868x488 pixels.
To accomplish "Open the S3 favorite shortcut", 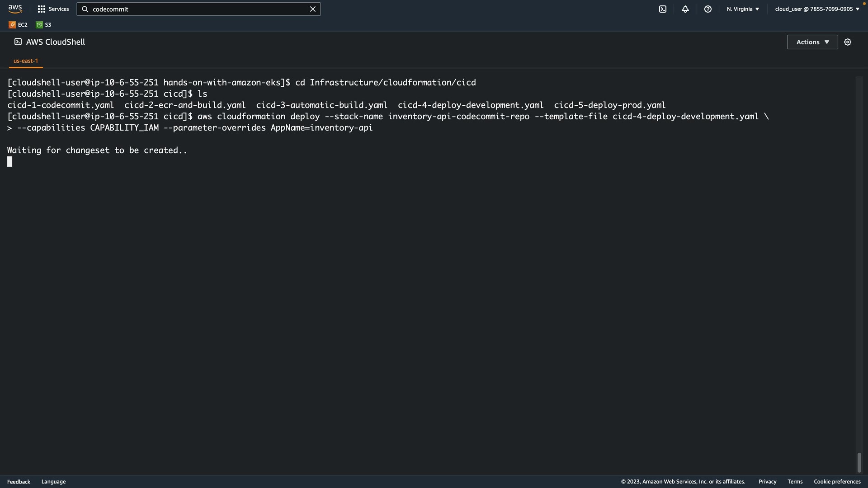I will point(44,25).
